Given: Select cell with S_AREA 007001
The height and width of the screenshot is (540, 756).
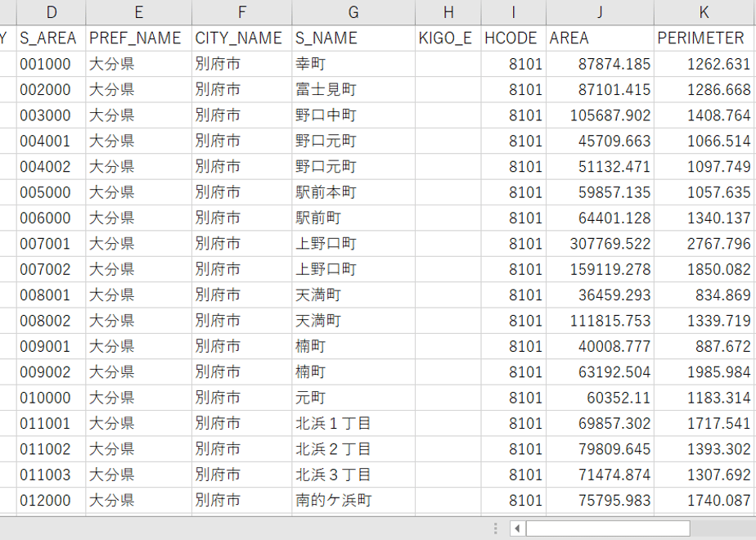Looking at the screenshot, I should 51,244.
